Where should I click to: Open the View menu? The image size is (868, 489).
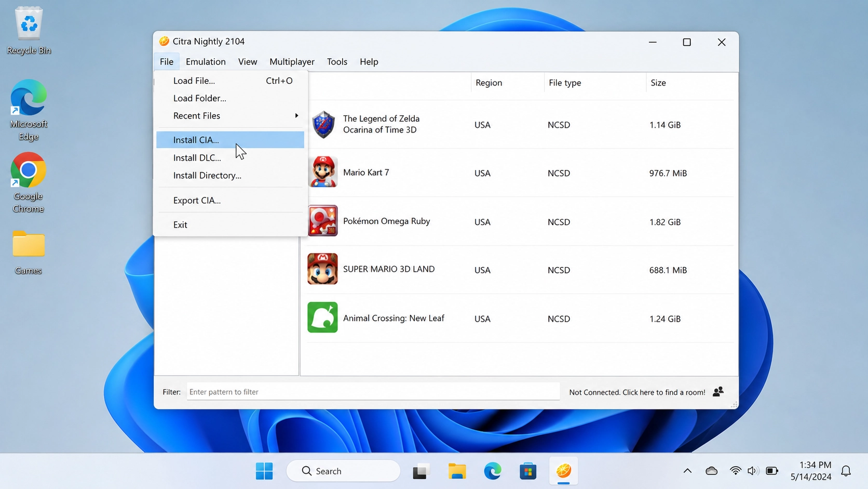tap(248, 62)
